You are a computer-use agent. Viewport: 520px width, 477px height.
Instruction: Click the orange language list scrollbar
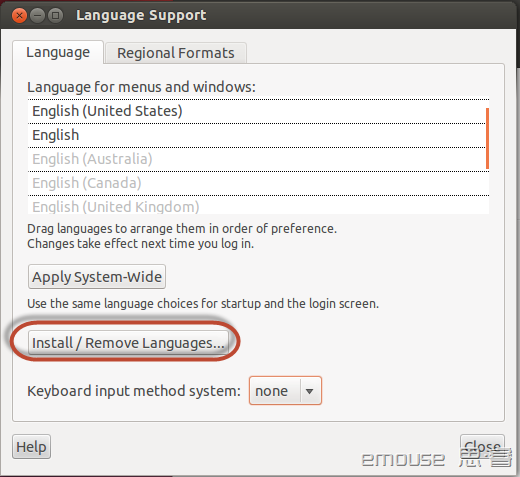(487, 138)
